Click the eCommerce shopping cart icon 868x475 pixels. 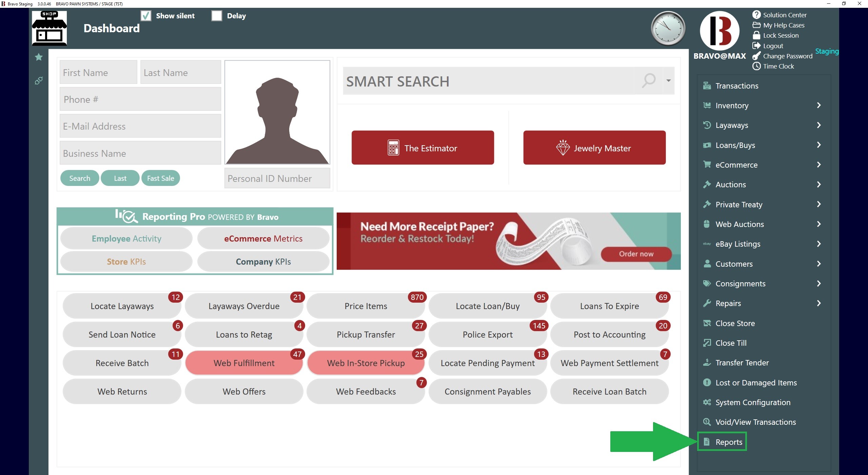tap(707, 165)
